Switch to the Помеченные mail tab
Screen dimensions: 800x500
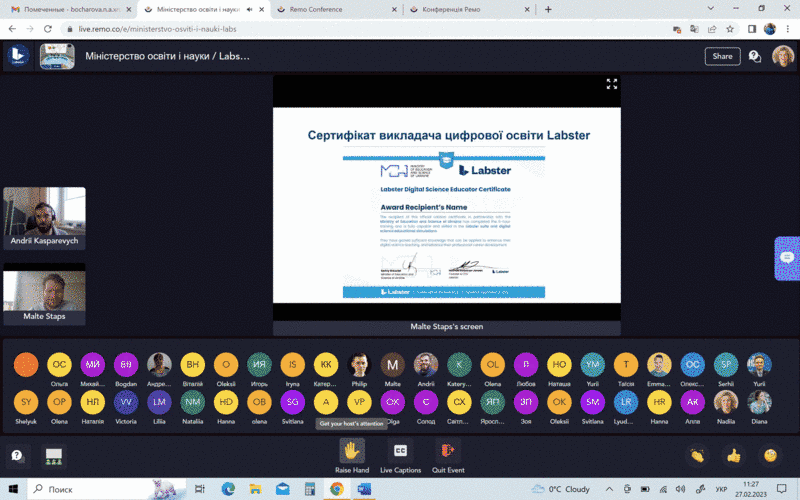(x=71, y=9)
